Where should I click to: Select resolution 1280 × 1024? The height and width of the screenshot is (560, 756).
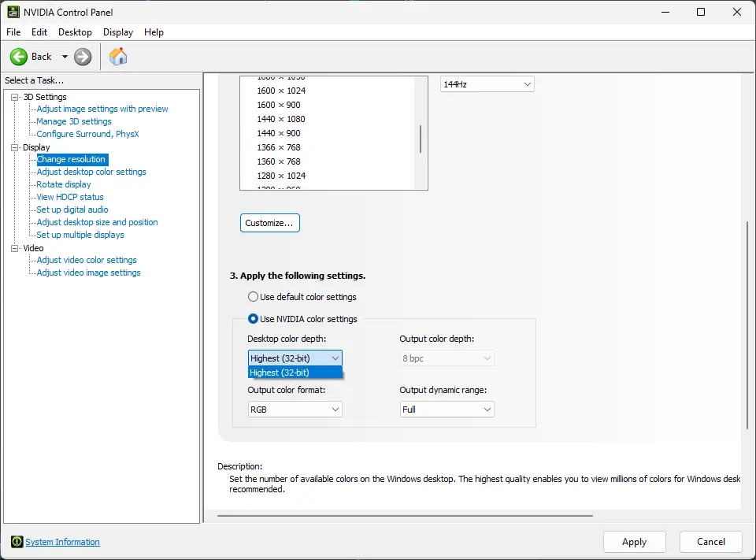coord(281,176)
